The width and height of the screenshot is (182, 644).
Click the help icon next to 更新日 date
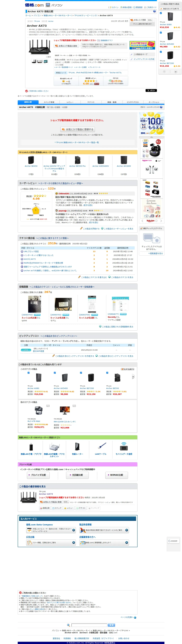[161, 107]
